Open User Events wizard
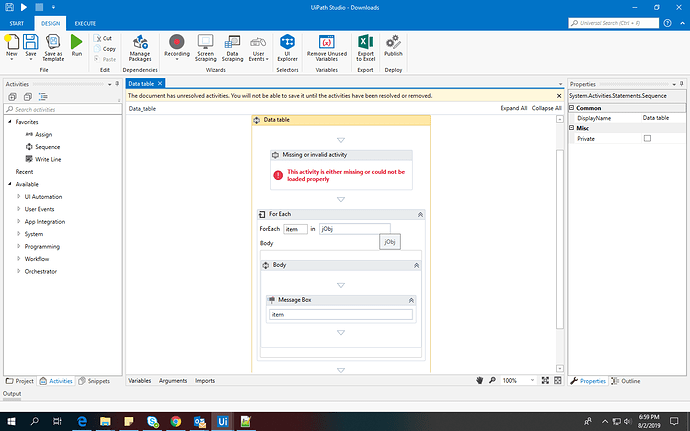This screenshot has height=431, width=690. (258, 48)
